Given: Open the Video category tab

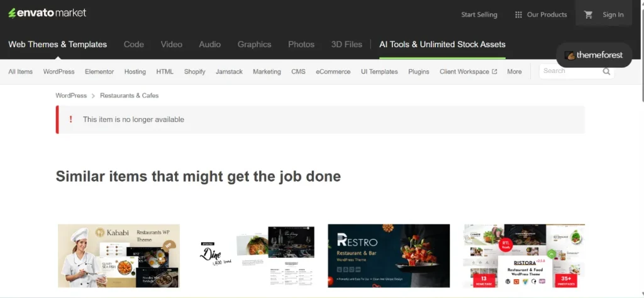Looking at the screenshot, I should click(x=171, y=45).
